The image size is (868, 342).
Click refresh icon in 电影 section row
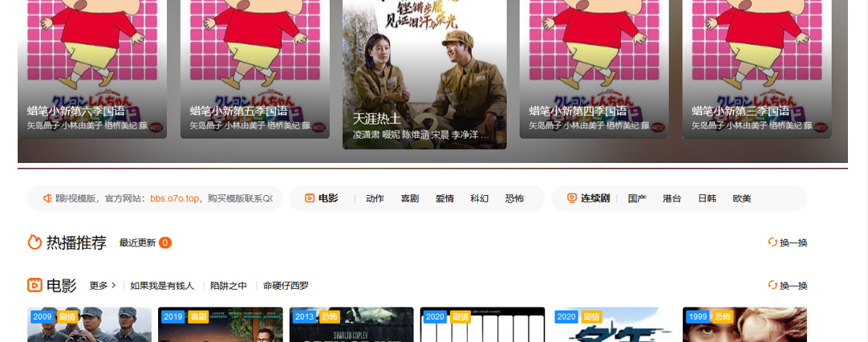[x=773, y=286]
